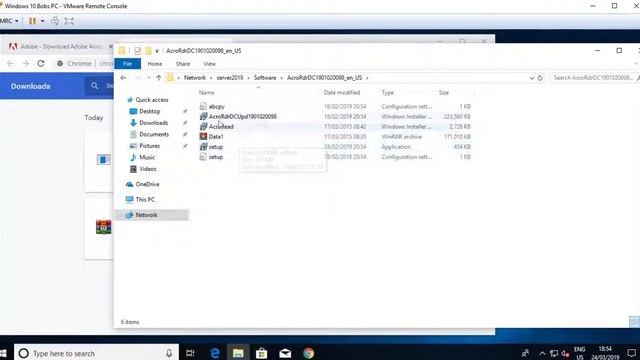Open the notification action center

pyautogui.click(x=632, y=353)
